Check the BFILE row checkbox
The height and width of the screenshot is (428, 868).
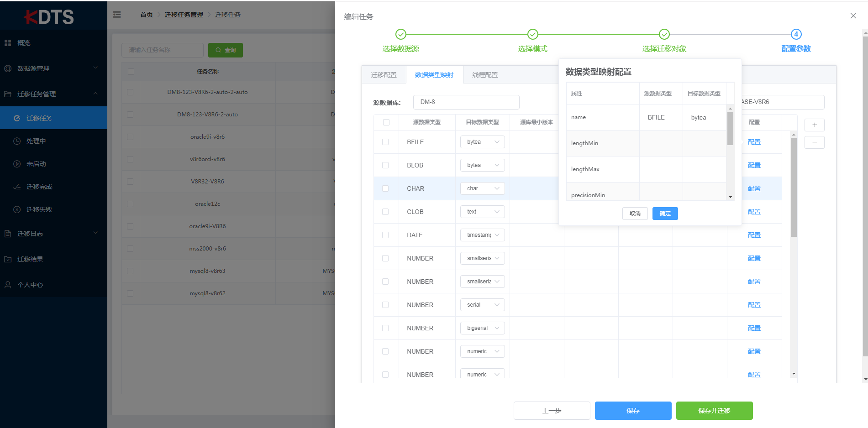(386, 141)
